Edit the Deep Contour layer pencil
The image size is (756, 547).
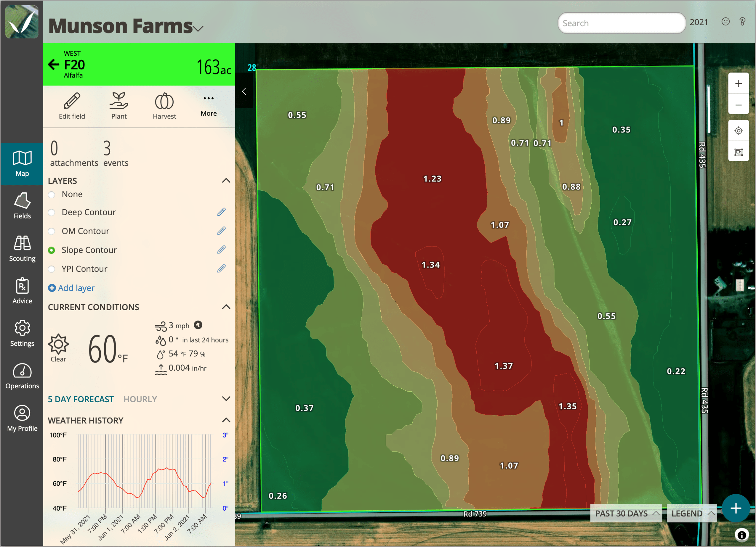point(221,212)
